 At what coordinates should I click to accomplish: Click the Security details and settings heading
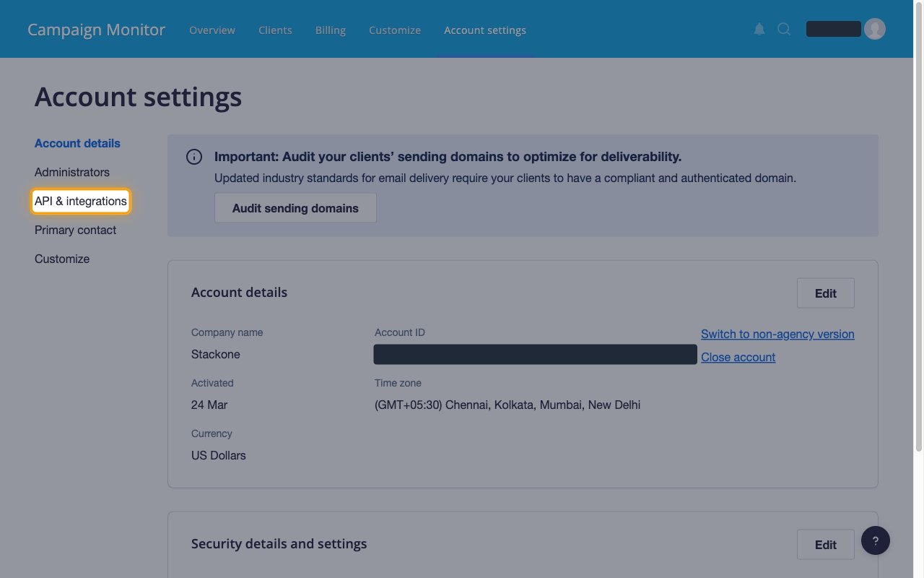pyautogui.click(x=279, y=543)
